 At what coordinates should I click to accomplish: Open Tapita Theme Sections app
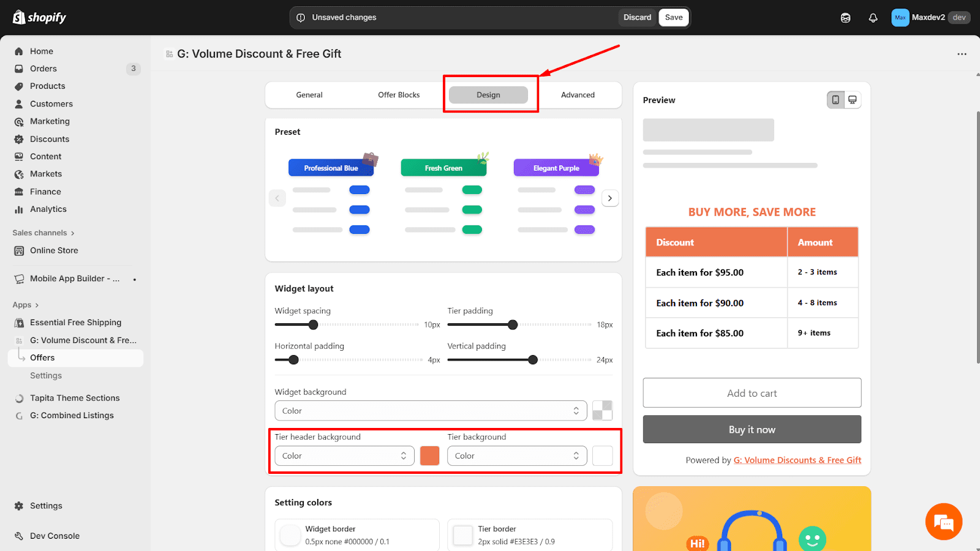coord(75,397)
